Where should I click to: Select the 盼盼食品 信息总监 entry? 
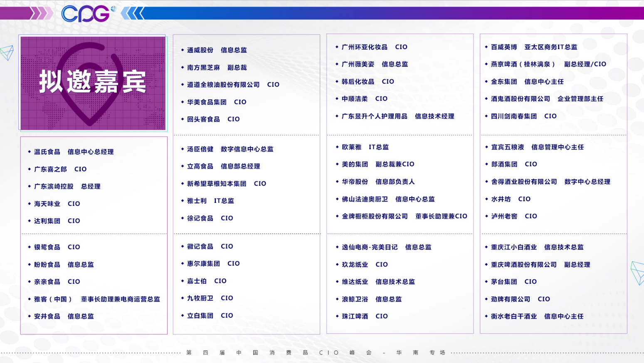(64, 264)
